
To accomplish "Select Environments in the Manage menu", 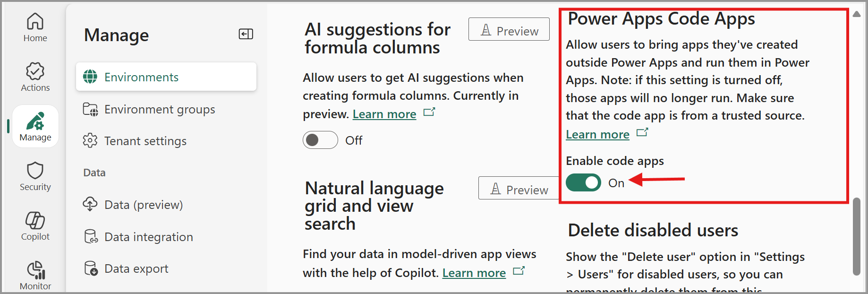I will pyautogui.click(x=166, y=77).
